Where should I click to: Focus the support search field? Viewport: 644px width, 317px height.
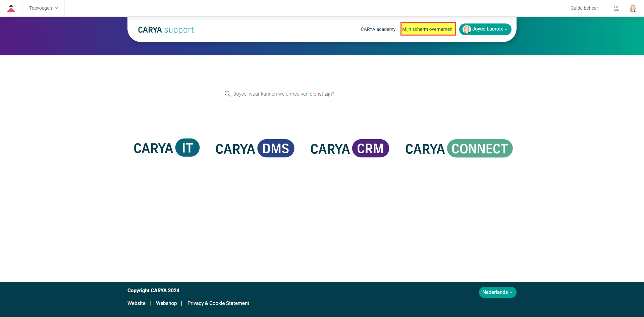322,94
